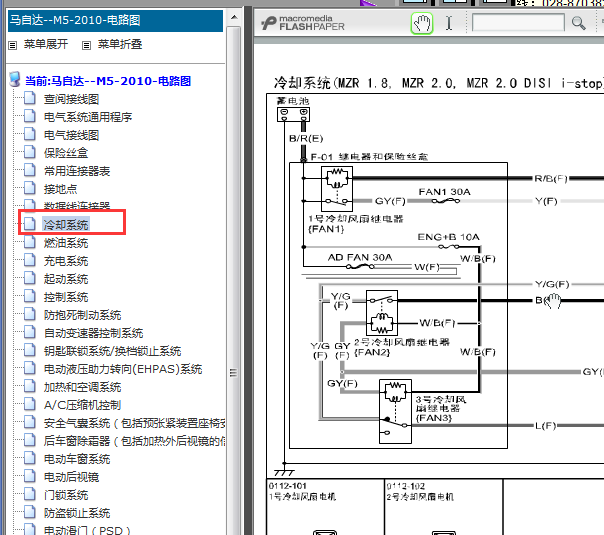
Task: Open 常用连接器表 page
Action: pos(77,171)
